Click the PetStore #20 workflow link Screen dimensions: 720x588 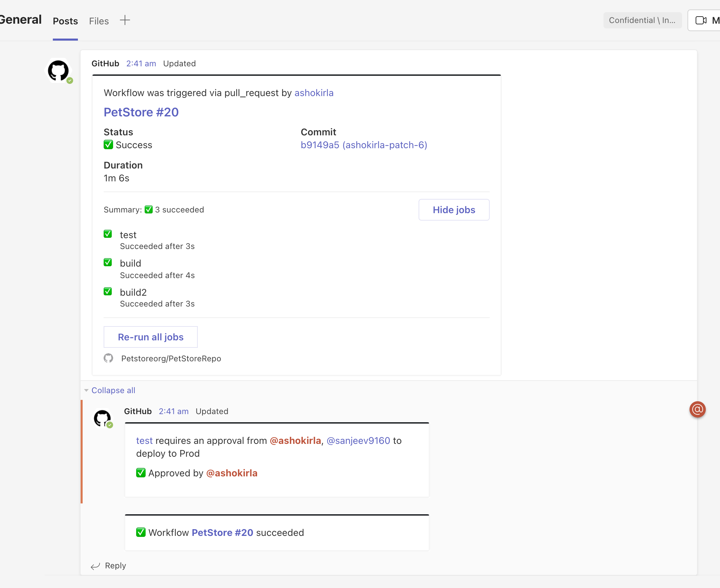pos(142,112)
